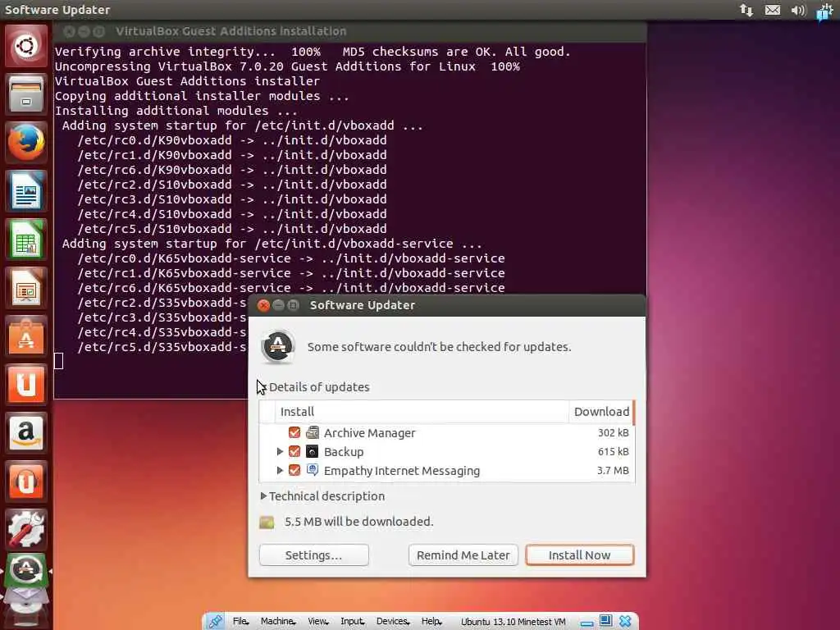This screenshot has width=840, height=630.
Task: Click the Archive Manager package icon
Action: (313, 432)
